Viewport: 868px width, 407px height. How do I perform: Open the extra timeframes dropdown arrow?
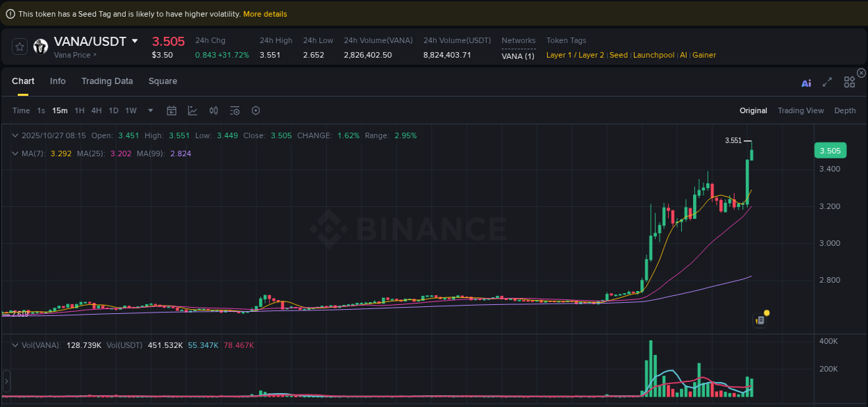point(149,110)
